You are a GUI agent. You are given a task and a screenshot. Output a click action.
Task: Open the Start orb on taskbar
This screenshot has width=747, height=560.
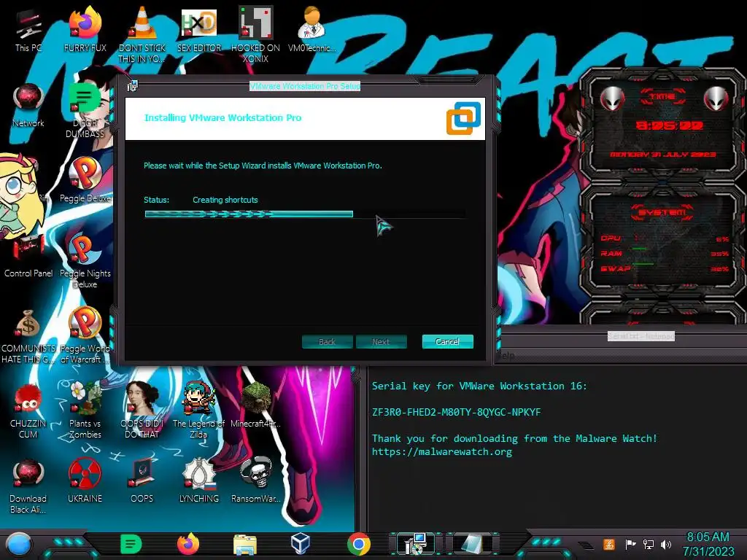pos(18,544)
